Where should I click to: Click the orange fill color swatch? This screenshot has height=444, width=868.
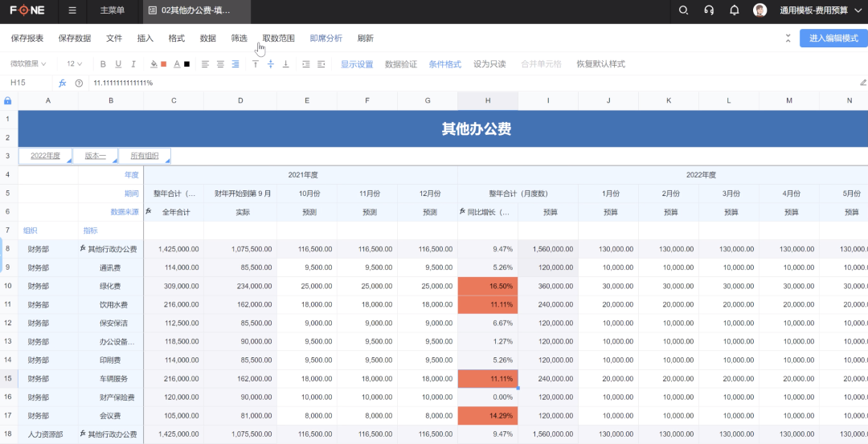(x=164, y=64)
